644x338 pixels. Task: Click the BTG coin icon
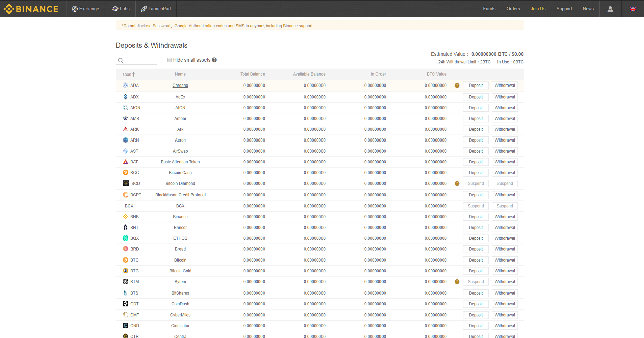(x=125, y=271)
